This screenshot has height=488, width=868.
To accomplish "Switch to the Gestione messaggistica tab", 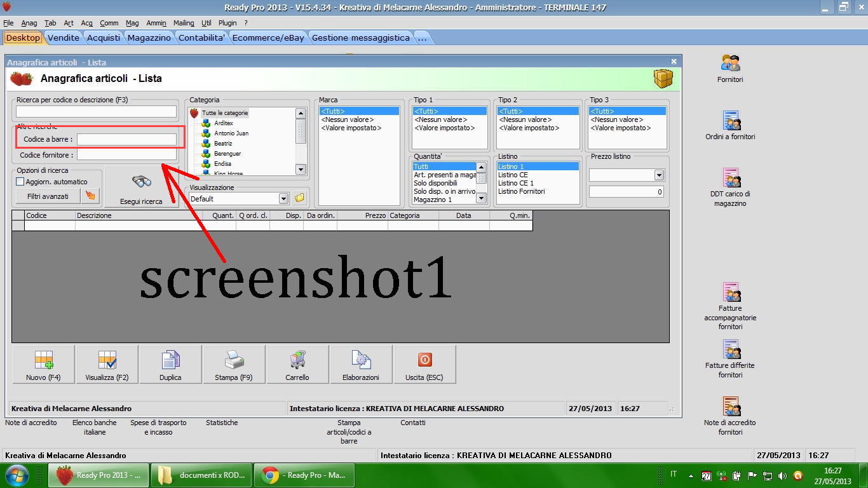I will point(361,37).
